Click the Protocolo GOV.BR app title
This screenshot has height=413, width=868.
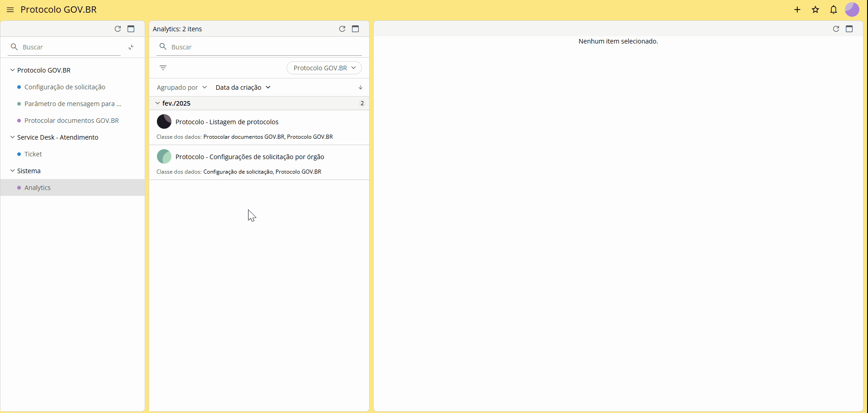click(x=59, y=10)
